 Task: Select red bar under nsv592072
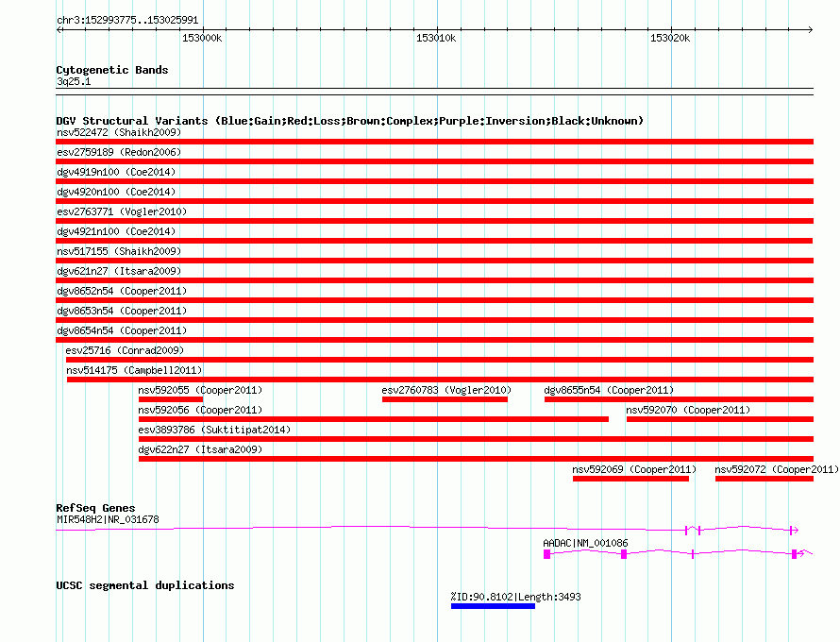tap(764, 479)
